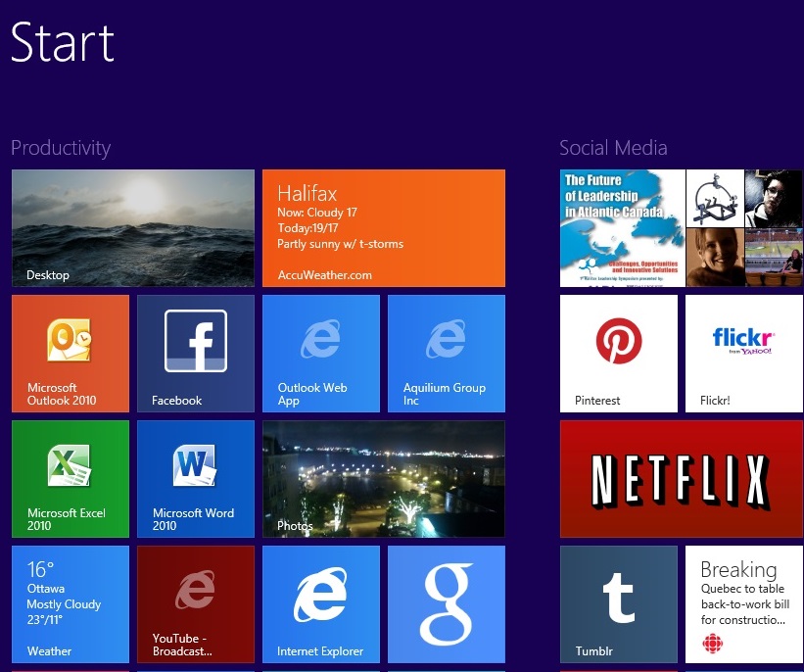Launch Microsoft Outlook 2010 tile

[71, 354]
